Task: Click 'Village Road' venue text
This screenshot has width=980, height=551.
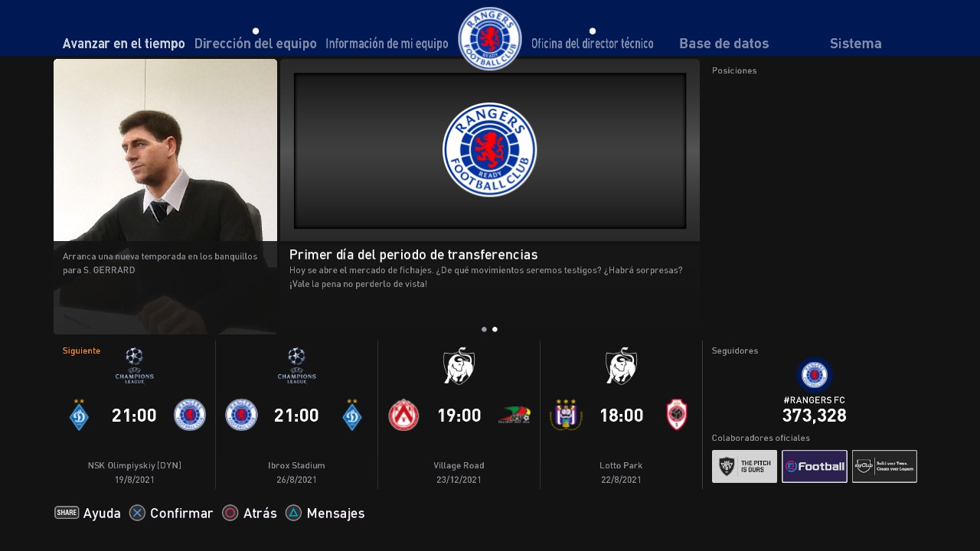Action: [459, 465]
